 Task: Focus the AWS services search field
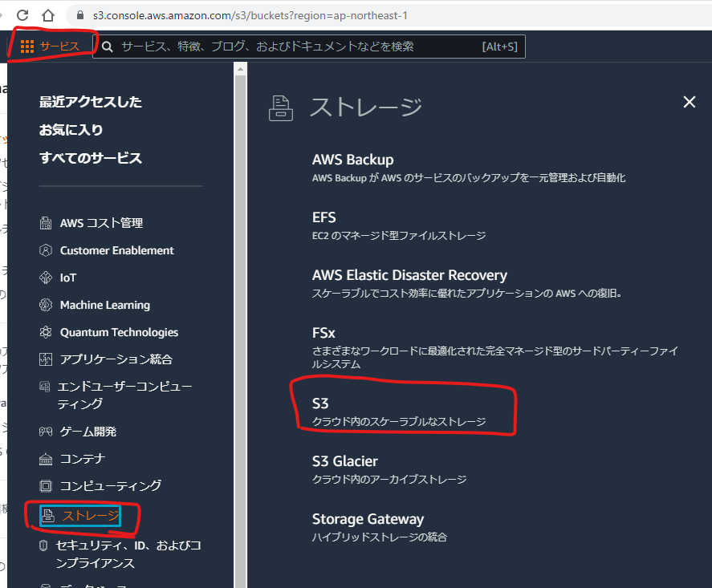pos(309,47)
